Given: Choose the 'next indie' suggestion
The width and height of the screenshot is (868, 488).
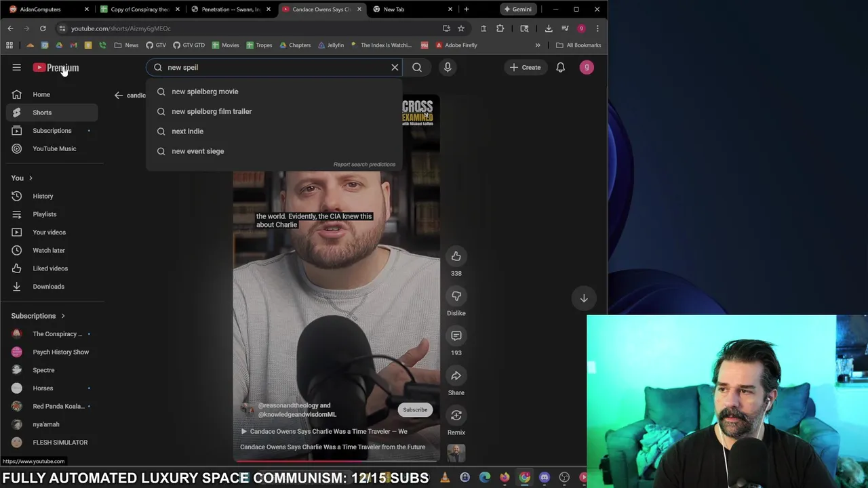Looking at the screenshot, I should point(274,131).
